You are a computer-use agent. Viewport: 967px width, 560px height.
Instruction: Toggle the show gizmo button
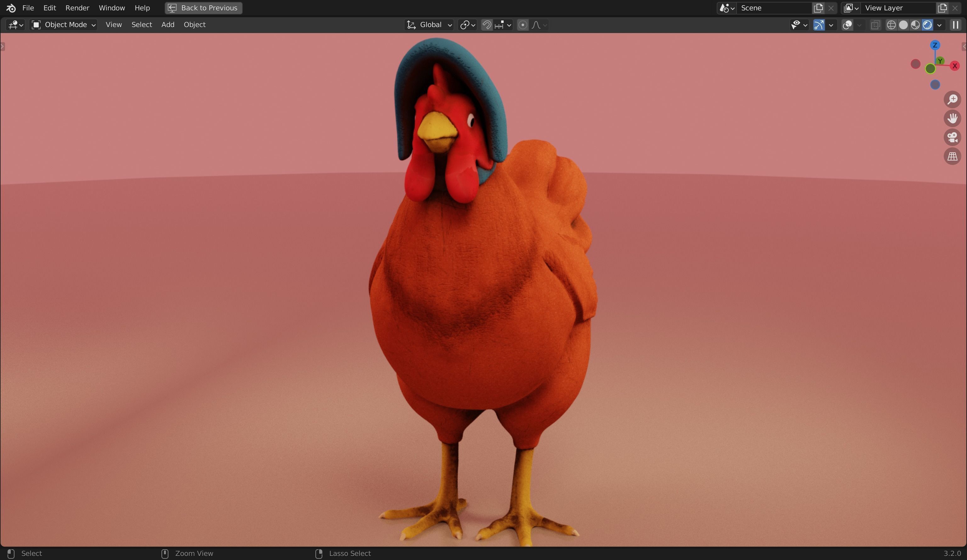point(818,25)
